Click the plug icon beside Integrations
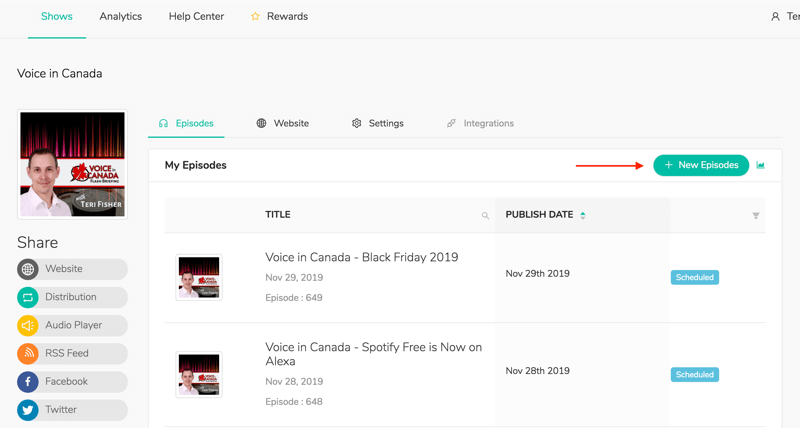Screen dimensions: 800x428 (451, 123)
